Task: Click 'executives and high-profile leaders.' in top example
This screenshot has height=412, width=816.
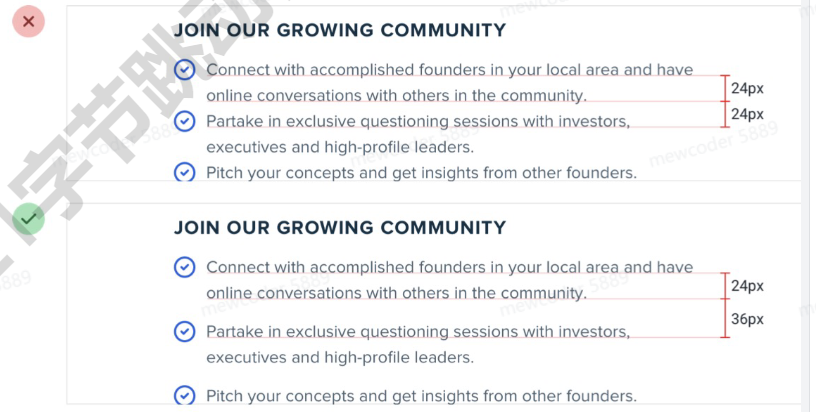Action: click(x=339, y=147)
